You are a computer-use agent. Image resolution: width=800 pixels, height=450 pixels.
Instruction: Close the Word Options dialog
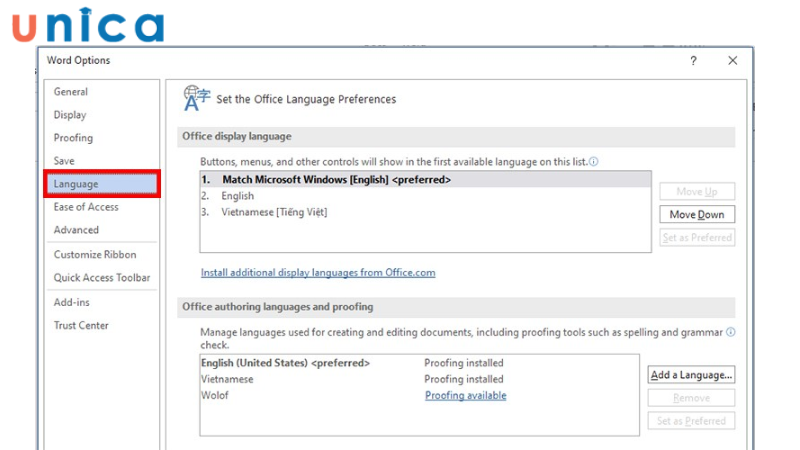(x=733, y=61)
